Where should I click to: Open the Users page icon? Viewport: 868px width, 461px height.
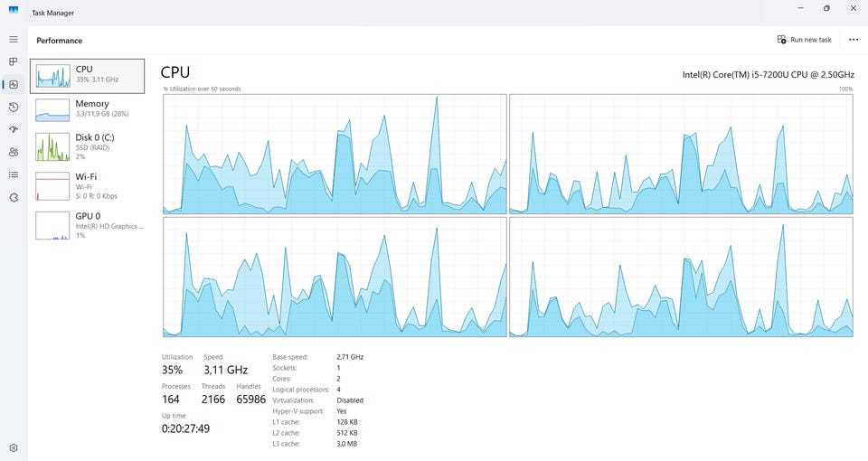pos(14,152)
